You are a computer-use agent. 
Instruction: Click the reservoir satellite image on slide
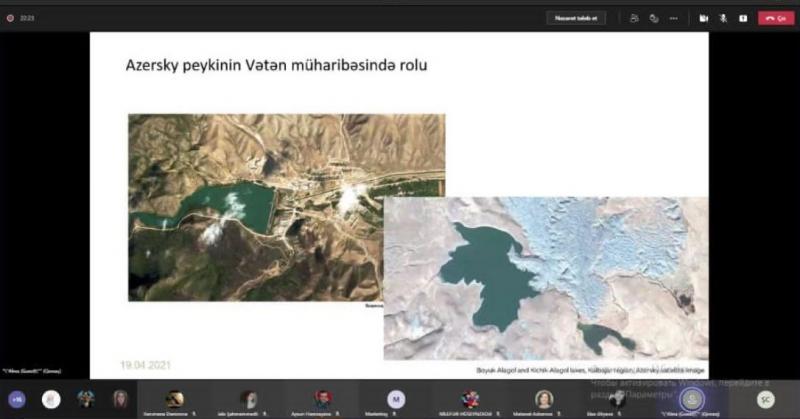click(286, 207)
